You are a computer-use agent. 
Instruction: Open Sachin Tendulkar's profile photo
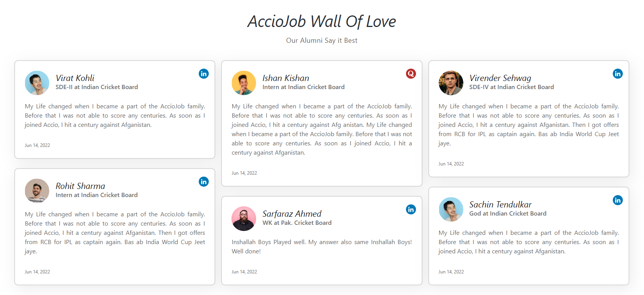click(451, 209)
